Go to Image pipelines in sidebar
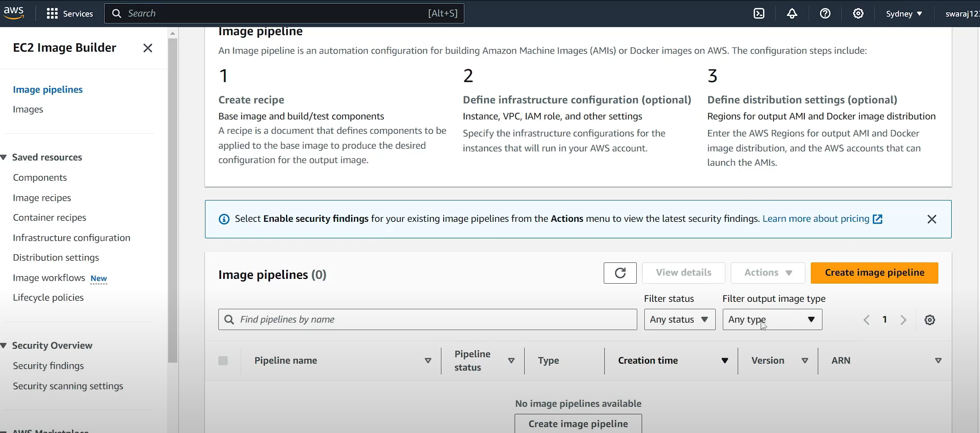Viewport: 980px width, 433px height. click(x=48, y=90)
